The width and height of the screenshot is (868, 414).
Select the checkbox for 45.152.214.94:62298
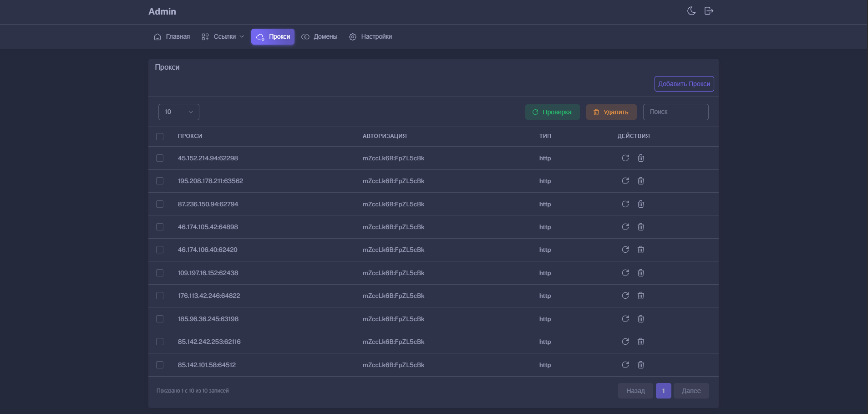pyautogui.click(x=160, y=158)
